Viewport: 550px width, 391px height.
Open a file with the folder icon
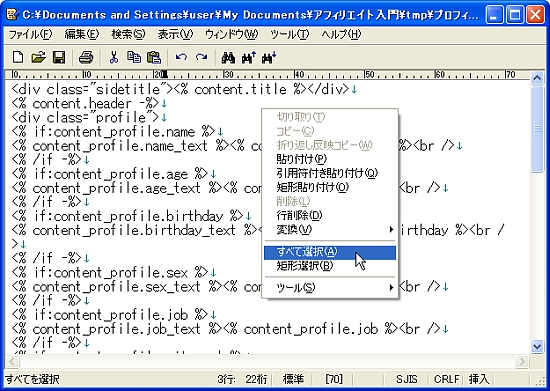coord(39,57)
